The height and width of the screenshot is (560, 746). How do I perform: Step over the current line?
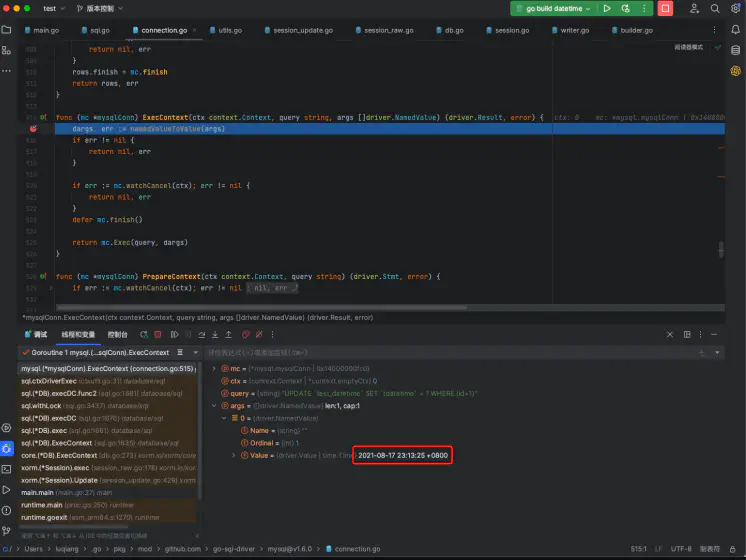tap(202, 334)
